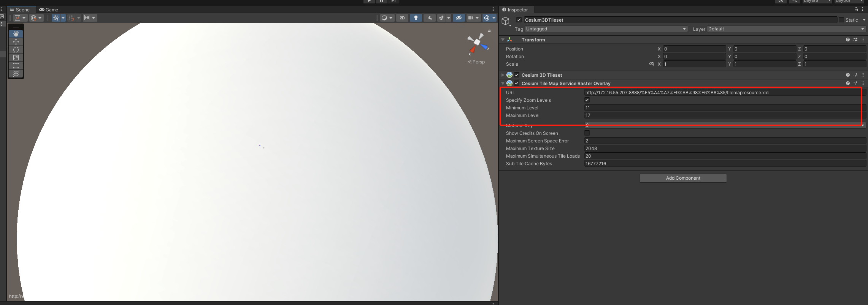Click the blue Z axis cone on gizmo

485,47
